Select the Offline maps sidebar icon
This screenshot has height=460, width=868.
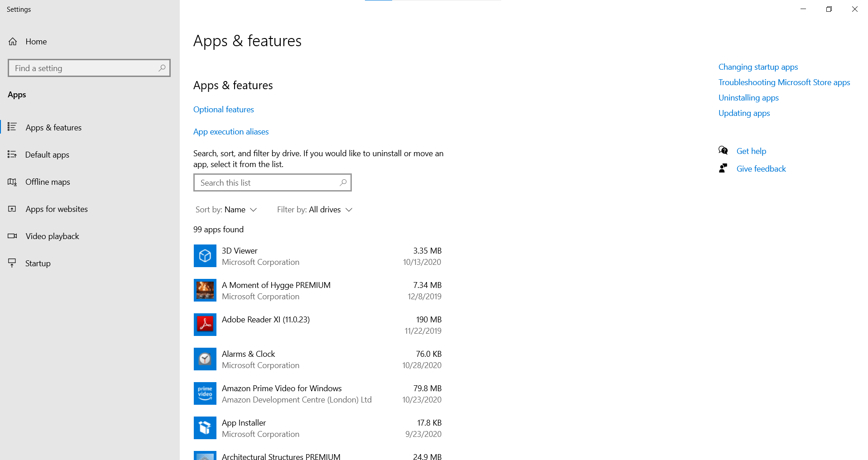12,182
